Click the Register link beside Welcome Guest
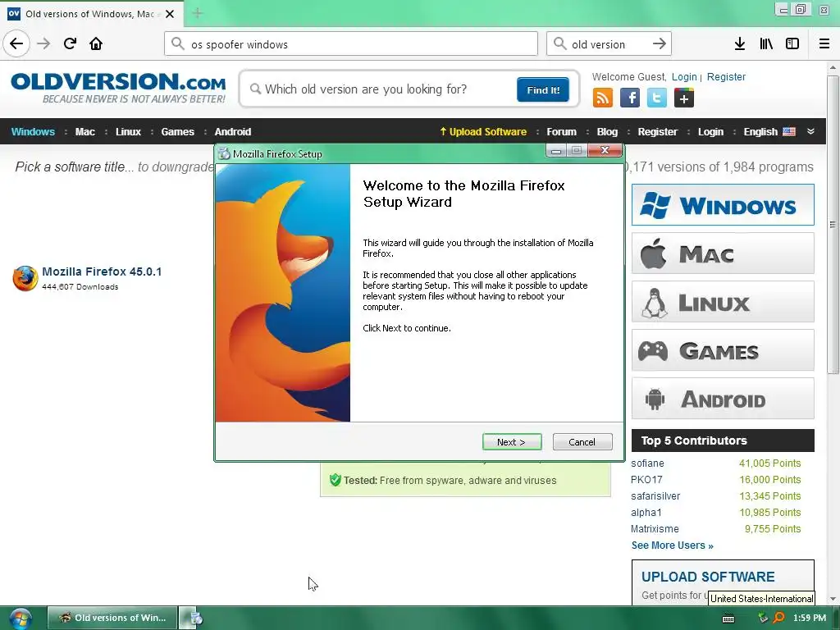 coord(726,77)
